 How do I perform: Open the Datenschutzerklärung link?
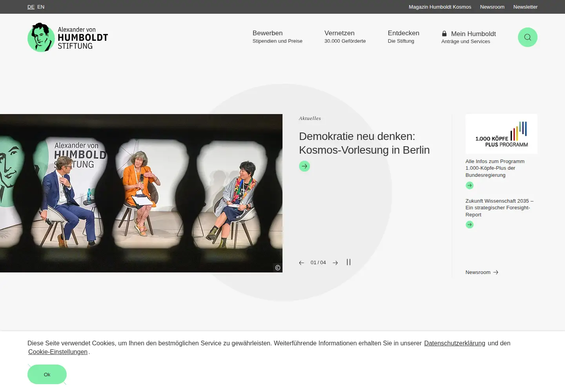[x=454, y=343]
